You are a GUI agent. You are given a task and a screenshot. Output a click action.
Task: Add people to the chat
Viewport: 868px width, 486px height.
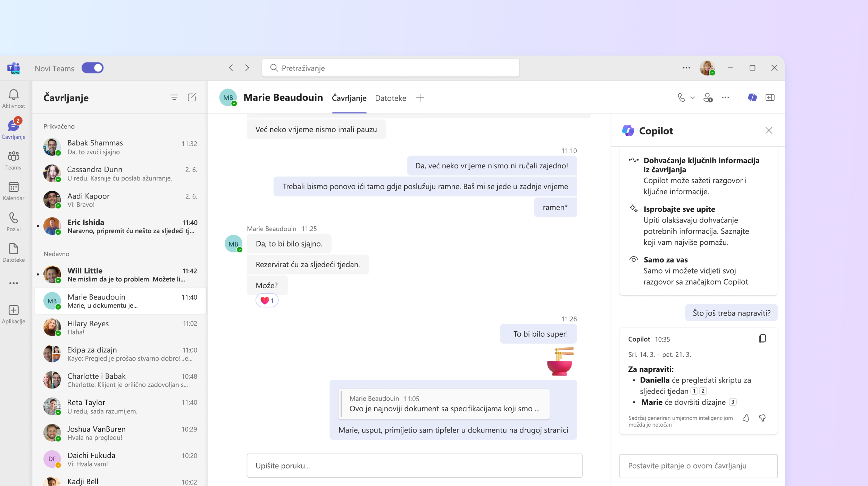(x=708, y=98)
